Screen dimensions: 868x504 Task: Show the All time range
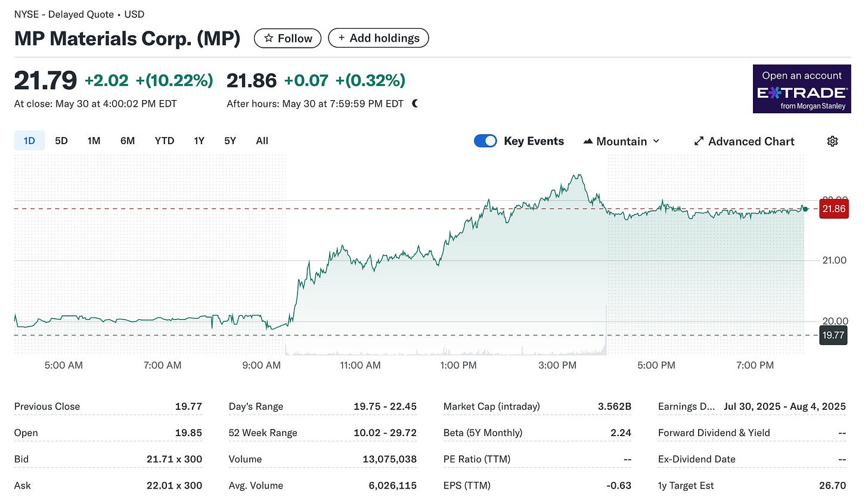click(x=262, y=141)
